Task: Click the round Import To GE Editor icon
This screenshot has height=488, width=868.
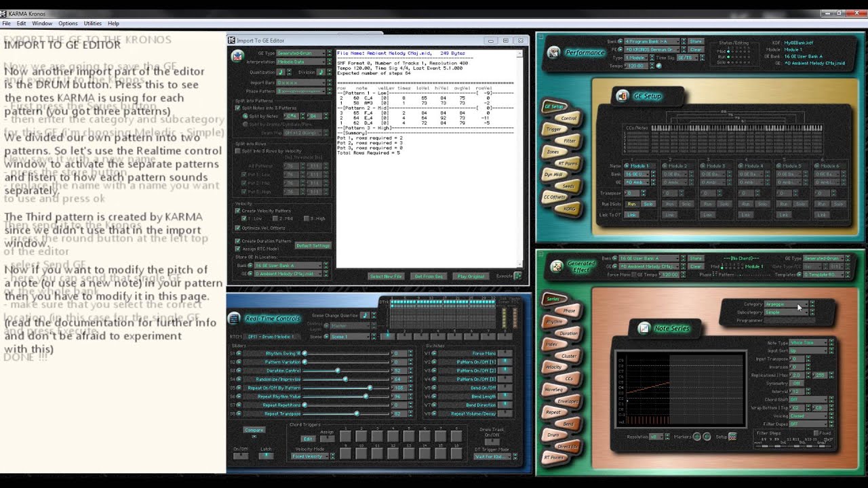Action: point(237,57)
